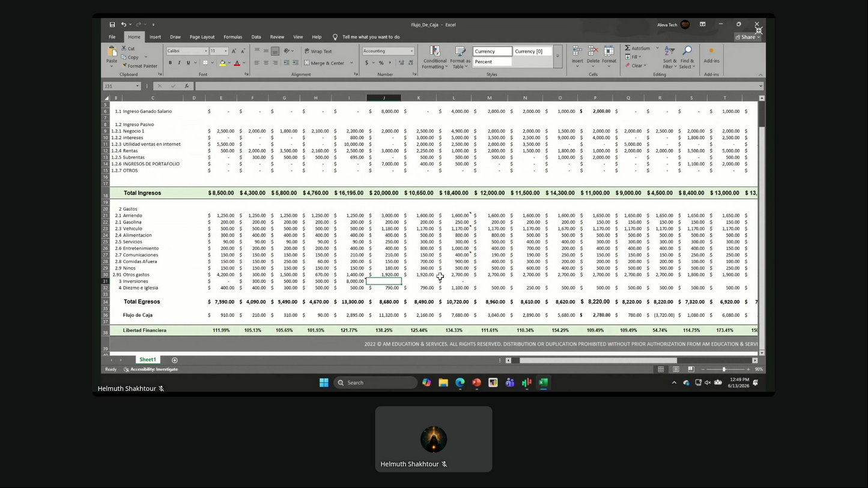
Task: Open the AutoSum dropdown arrow
Action: (657, 49)
